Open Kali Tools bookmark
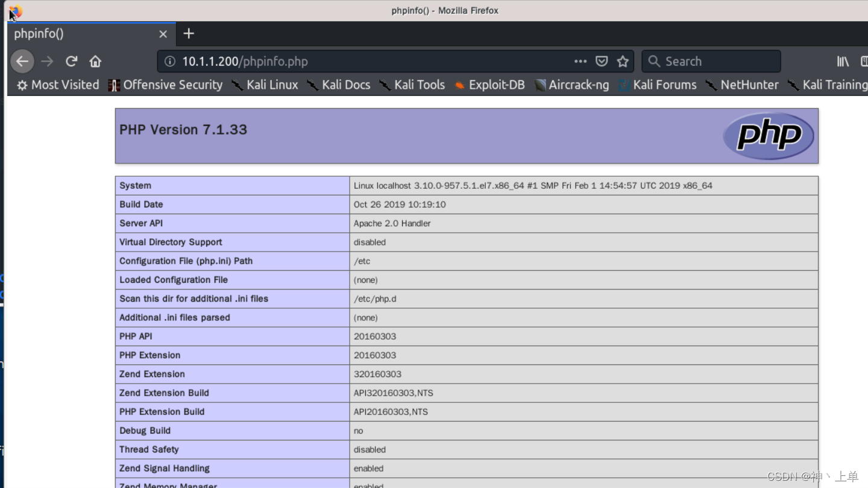Image resolution: width=868 pixels, height=488 pixels. click(x=412, y=85)
